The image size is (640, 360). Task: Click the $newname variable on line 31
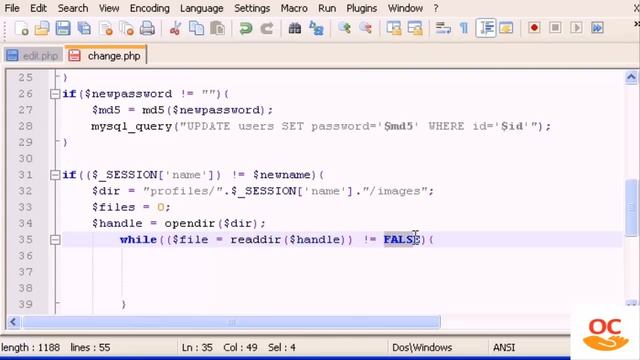282,175
